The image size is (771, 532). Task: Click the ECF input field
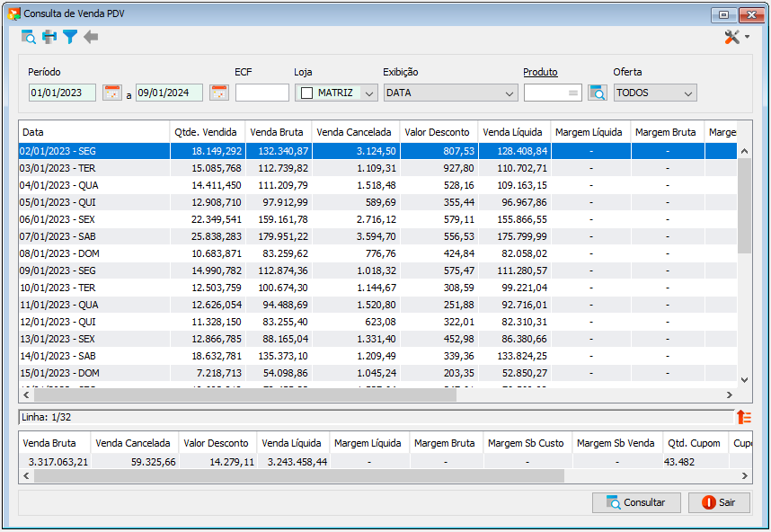(x=262, y=93)
